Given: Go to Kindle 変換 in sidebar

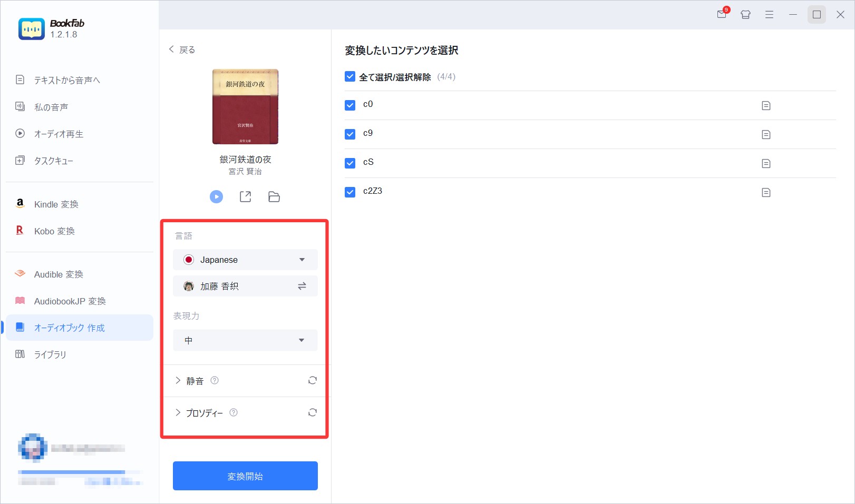Looking at the screenshot, I should click(56, 204).
